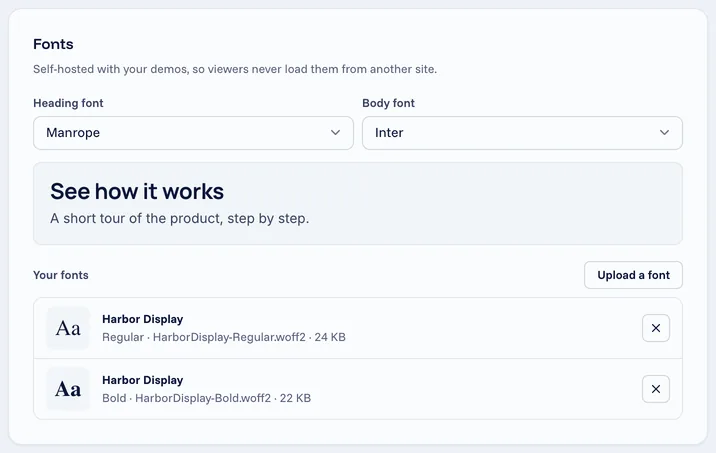Click the "See how it works" preview heading
This screenshot has width=716, height=453.
137,191
